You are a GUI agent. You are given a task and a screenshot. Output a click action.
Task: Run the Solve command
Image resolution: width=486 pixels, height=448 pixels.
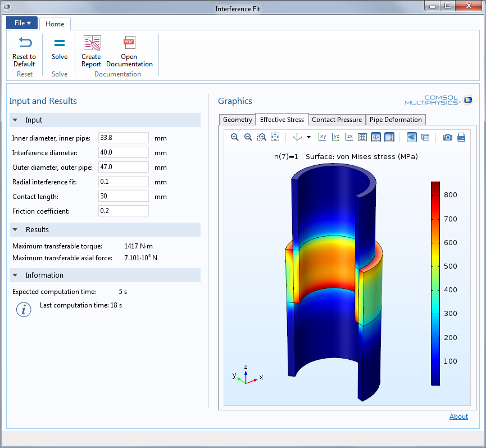point(60,48)
